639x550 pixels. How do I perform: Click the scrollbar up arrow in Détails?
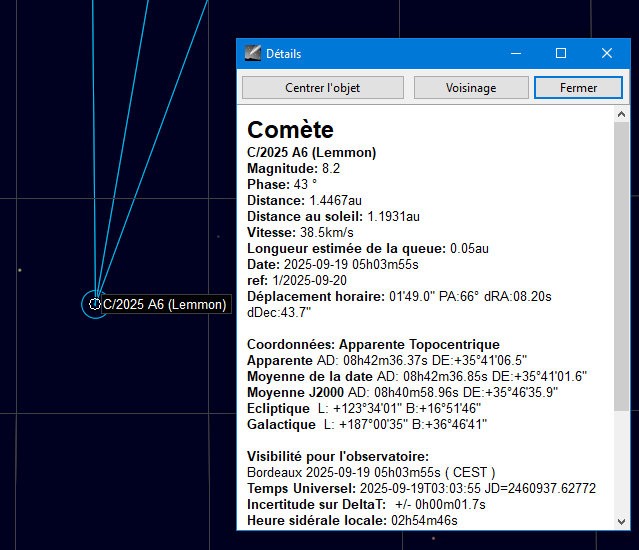tap(621, 115)
